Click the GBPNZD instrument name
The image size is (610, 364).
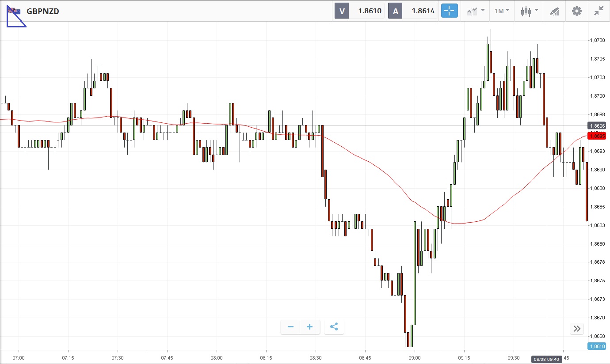pyautogui.click(x=43, y=11)
